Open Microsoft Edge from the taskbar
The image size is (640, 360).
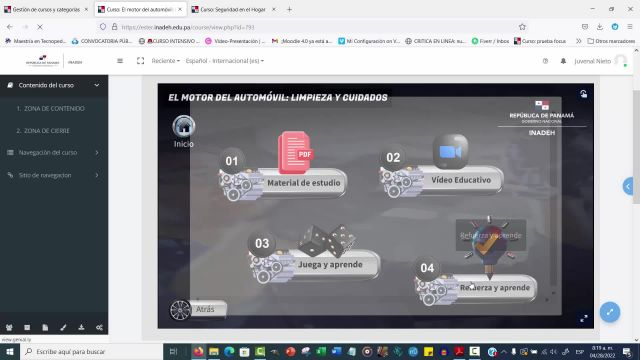pyautogui.click(x=229, y=351)
